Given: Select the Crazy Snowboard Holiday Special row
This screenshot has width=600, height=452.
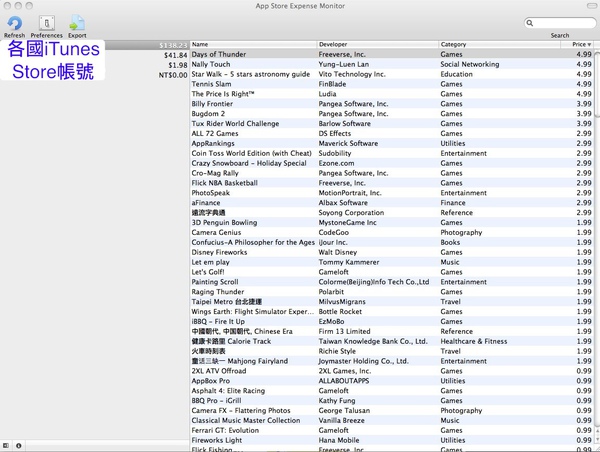Looking at the screenshot, I should [x=391, y=163].
